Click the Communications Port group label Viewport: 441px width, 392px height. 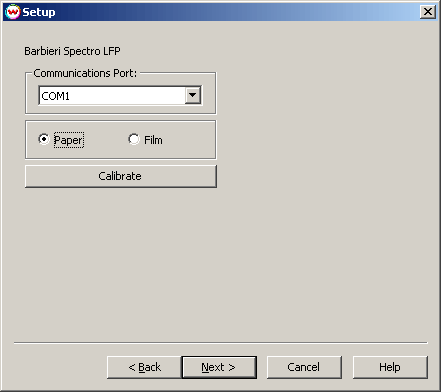pyautogui.click(x=85, y=73)
